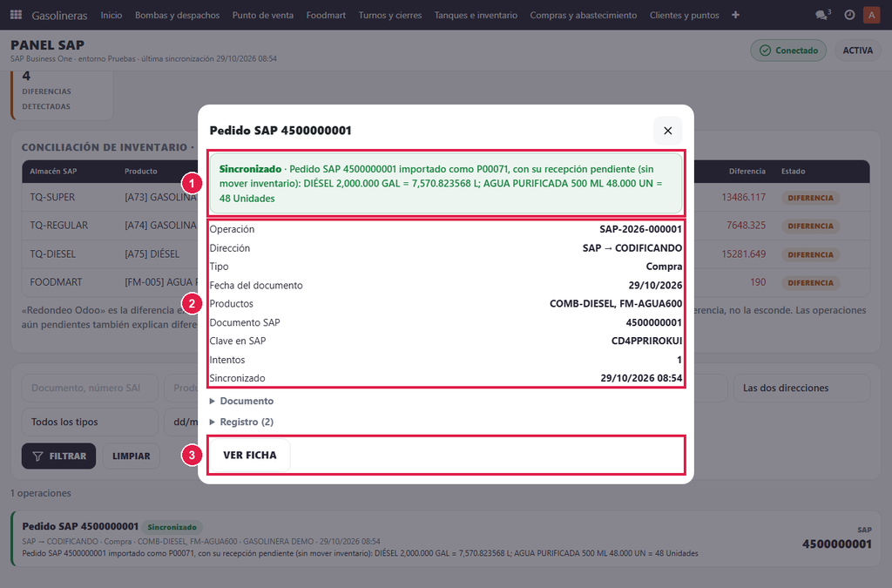Open the user avatar 'A' menu
The height and width of the screenshot is (588, 892).
871,15
